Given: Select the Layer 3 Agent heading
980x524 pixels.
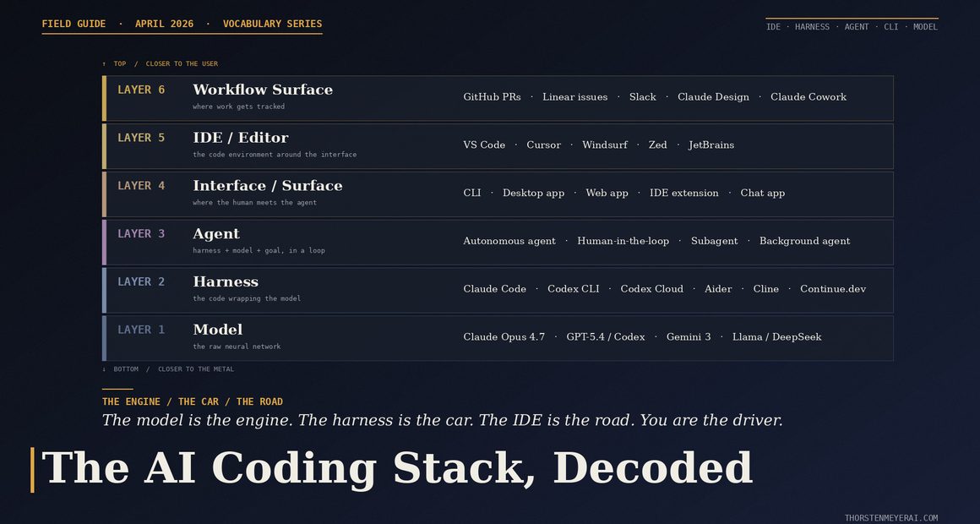Looking at the screenshot, I should tap(216, 234).
